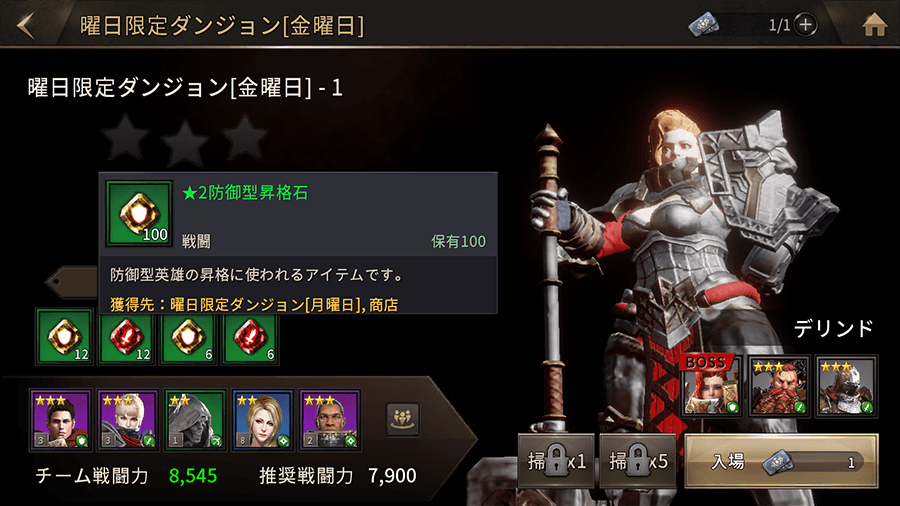Select the red attack stone reward with 12
This screenshot has height=506, width=900.
(126, 338)
